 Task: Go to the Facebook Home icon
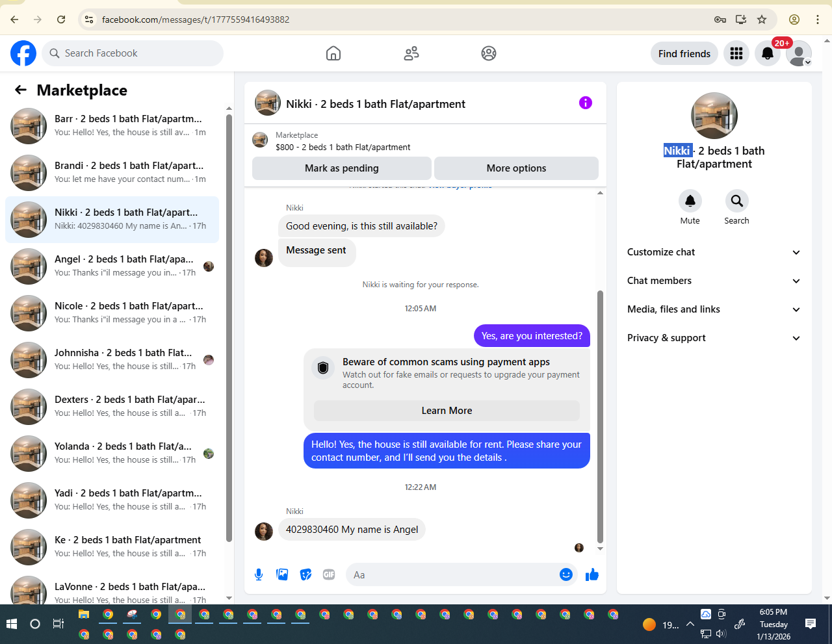tap(333, 53)
